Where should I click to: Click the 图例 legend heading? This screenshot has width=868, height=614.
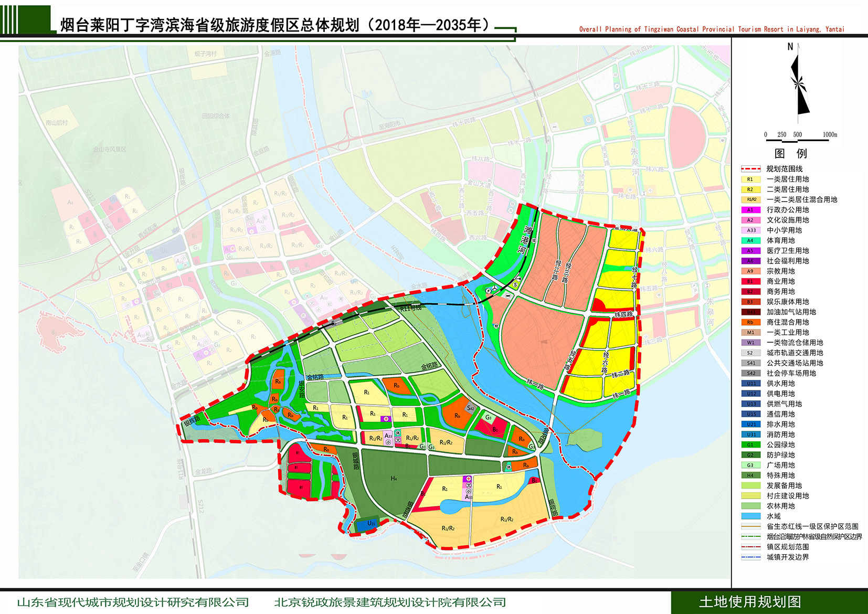[x=790, y=154]
